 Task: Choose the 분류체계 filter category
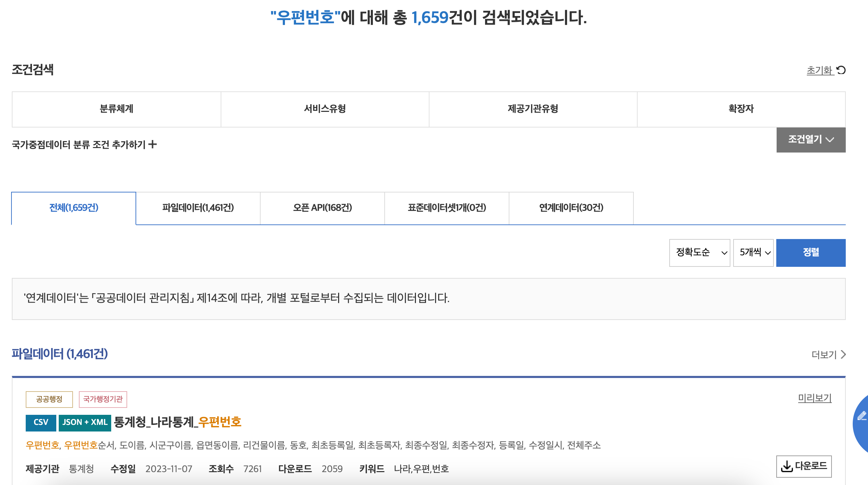[x=116, y=109]
